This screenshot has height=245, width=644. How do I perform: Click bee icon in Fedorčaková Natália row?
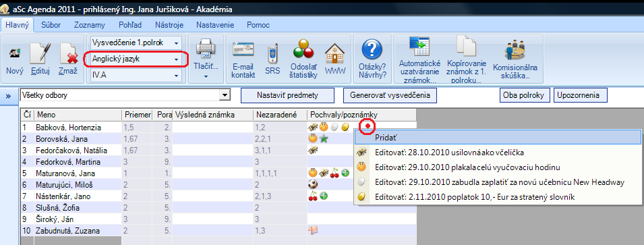coord(313,151)
